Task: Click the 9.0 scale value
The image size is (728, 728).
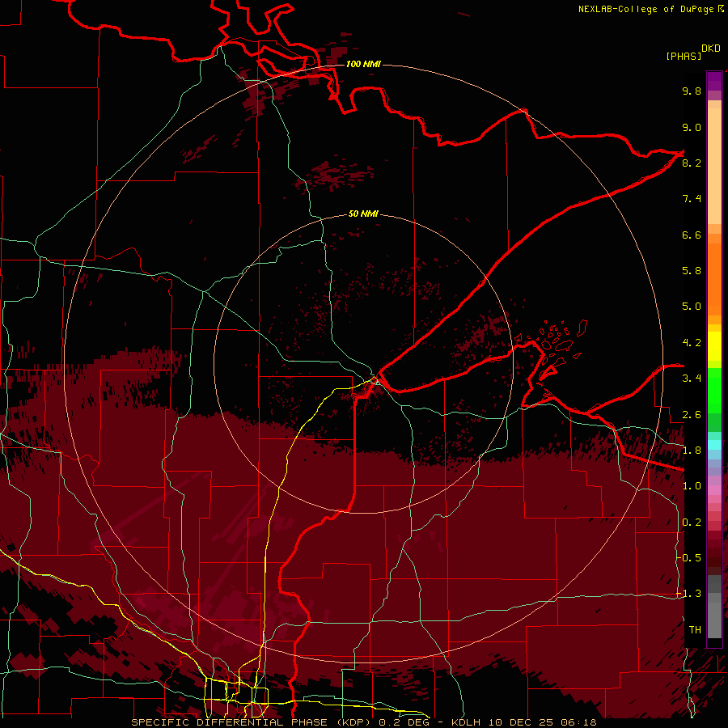Action: (692, 127)
